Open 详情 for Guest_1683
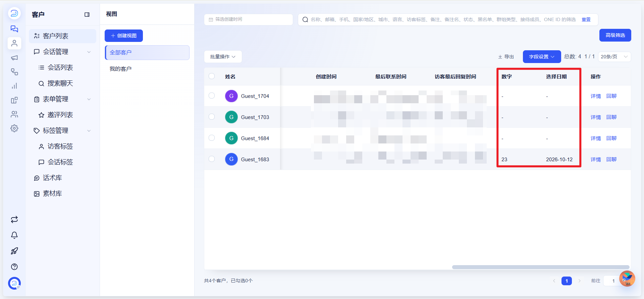644x299 pixels. [596, 160]
